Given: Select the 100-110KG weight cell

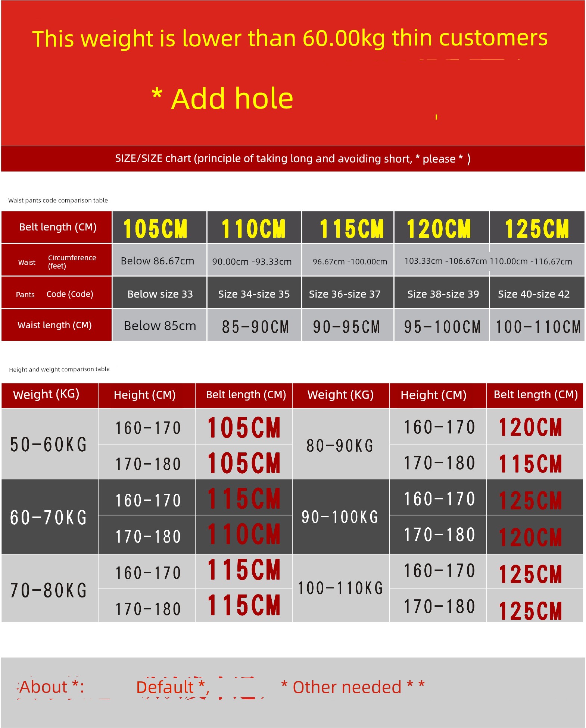Looking at the screenshot, I should click(x=340, y=588).
